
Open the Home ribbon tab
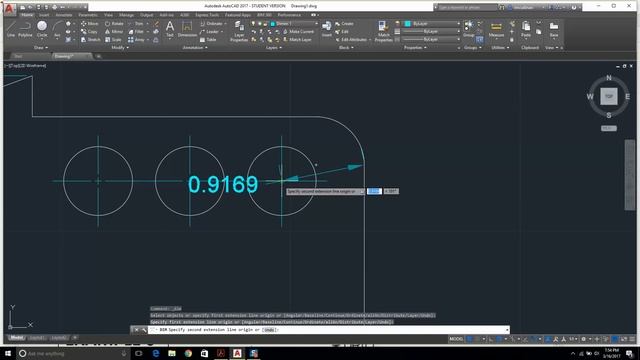[27, 15]
